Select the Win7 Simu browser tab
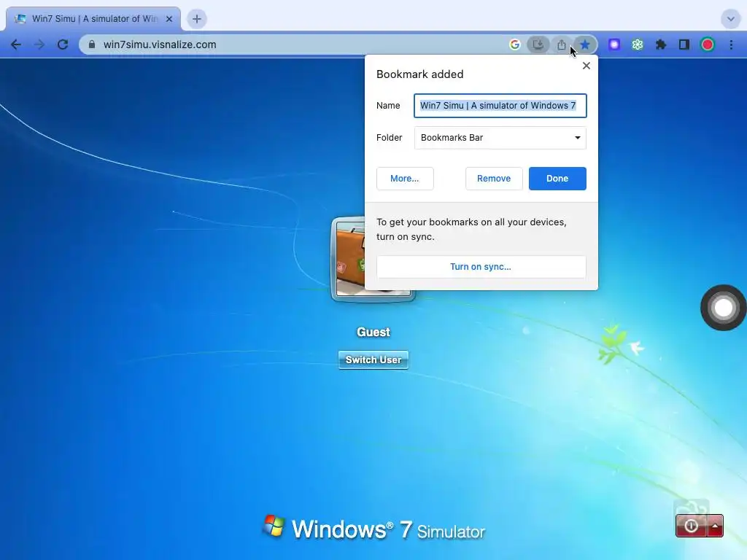The width and height of the screenshot is (747, 560). 93,19
